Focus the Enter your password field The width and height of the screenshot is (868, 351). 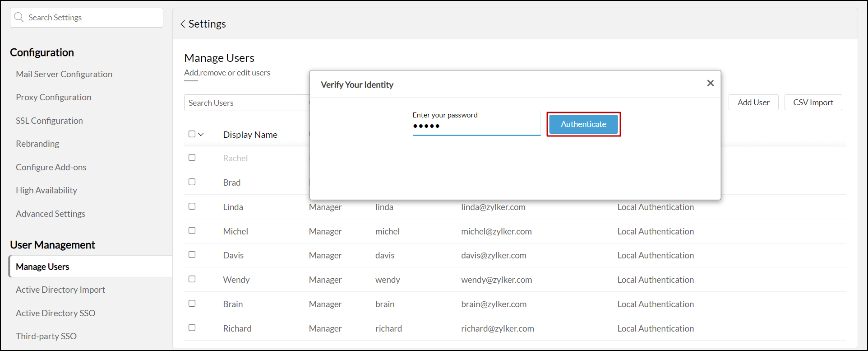[x=476, y=126]
